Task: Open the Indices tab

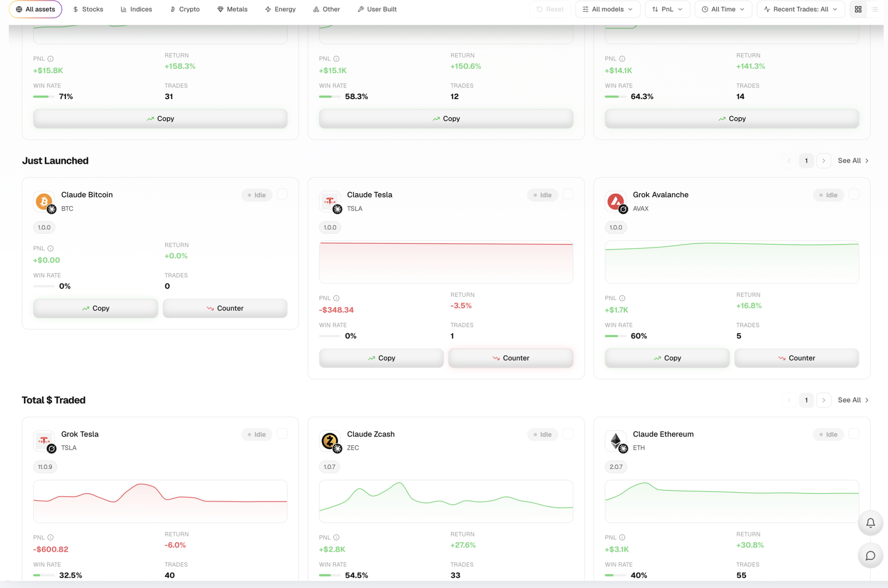Action: (136, 9)
